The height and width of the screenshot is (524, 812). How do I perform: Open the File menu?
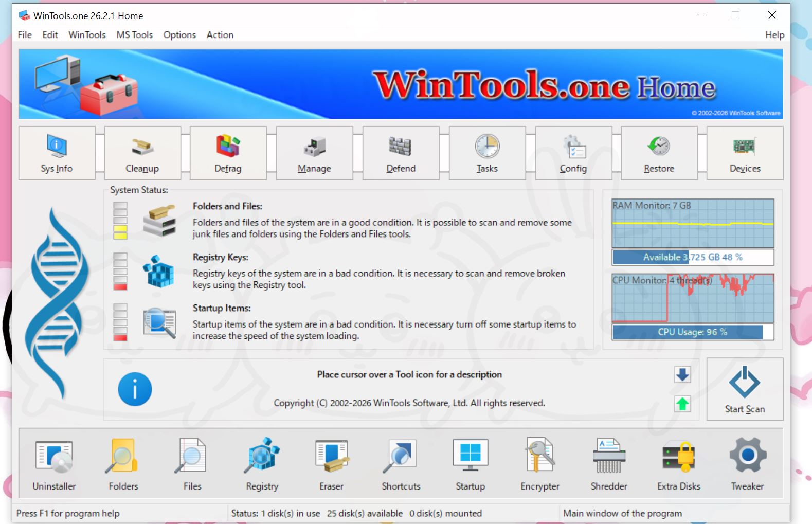pyautogui.click(x=25, y=34)
